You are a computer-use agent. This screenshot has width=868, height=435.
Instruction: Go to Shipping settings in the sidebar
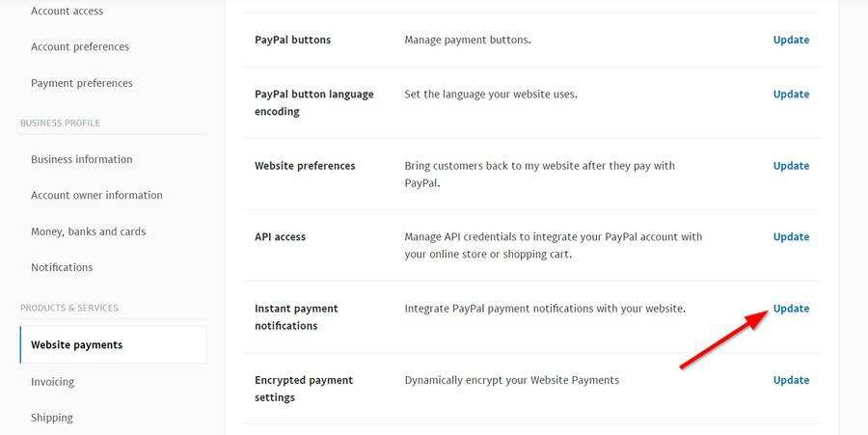pos(51,418)
